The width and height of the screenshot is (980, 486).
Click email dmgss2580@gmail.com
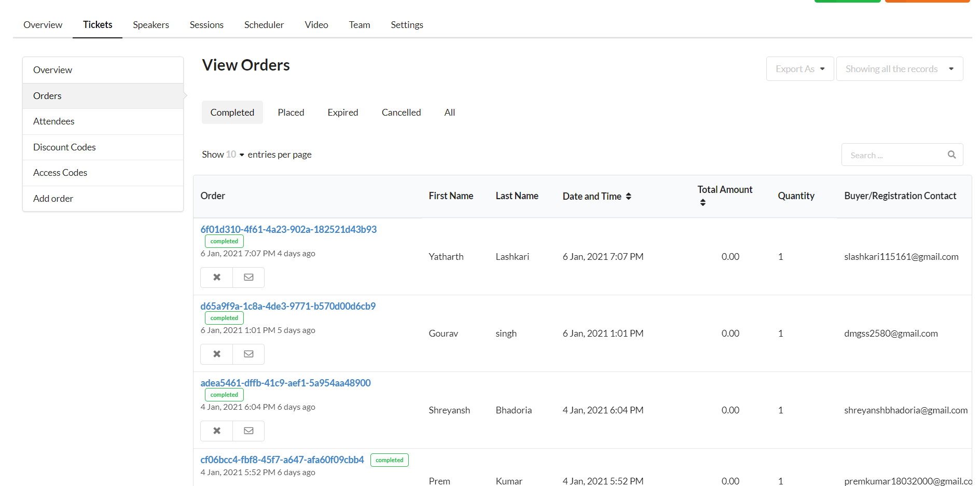pyautogui.click(x=891, y=334)
